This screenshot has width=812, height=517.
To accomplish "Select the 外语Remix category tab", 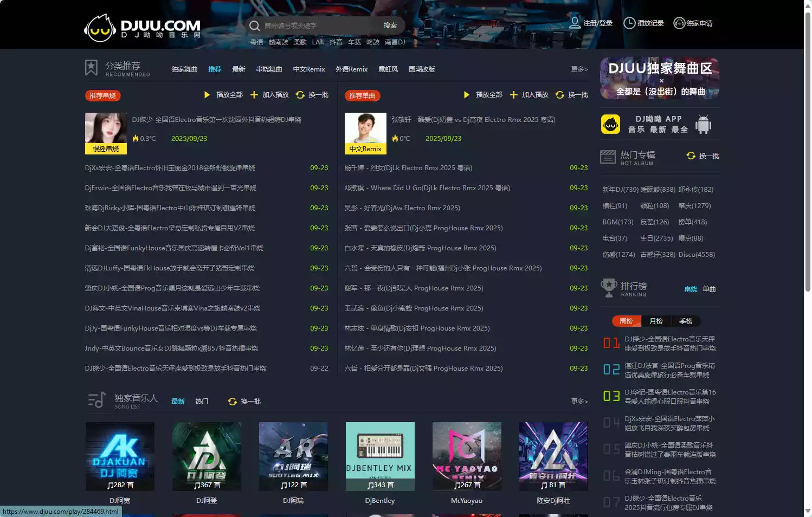I will [x=351, y=69].
